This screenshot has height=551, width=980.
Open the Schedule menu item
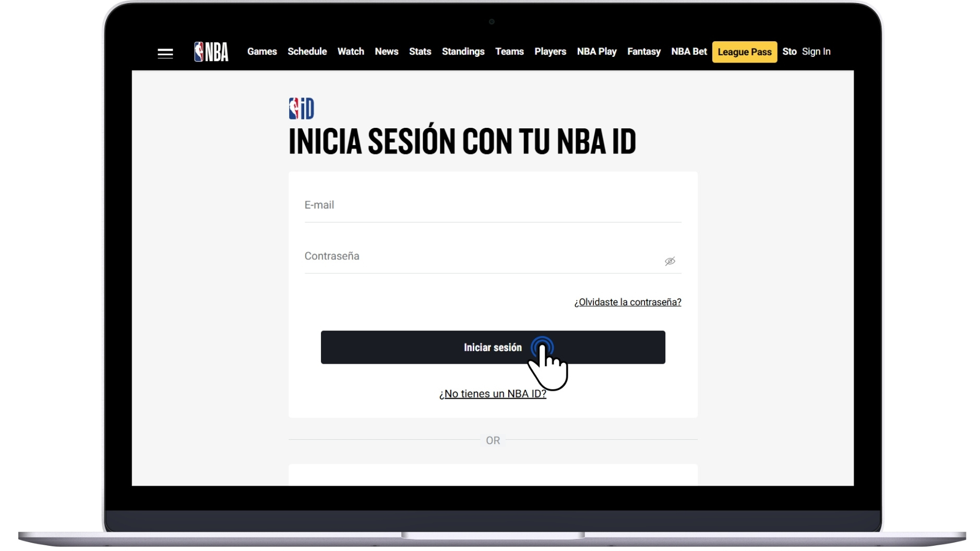point(307,52)
